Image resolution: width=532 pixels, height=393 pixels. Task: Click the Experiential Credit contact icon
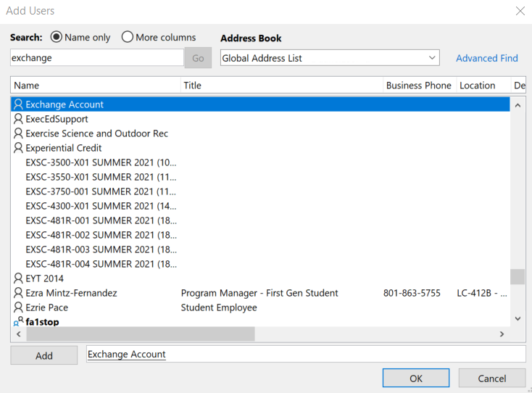(19, 148)
